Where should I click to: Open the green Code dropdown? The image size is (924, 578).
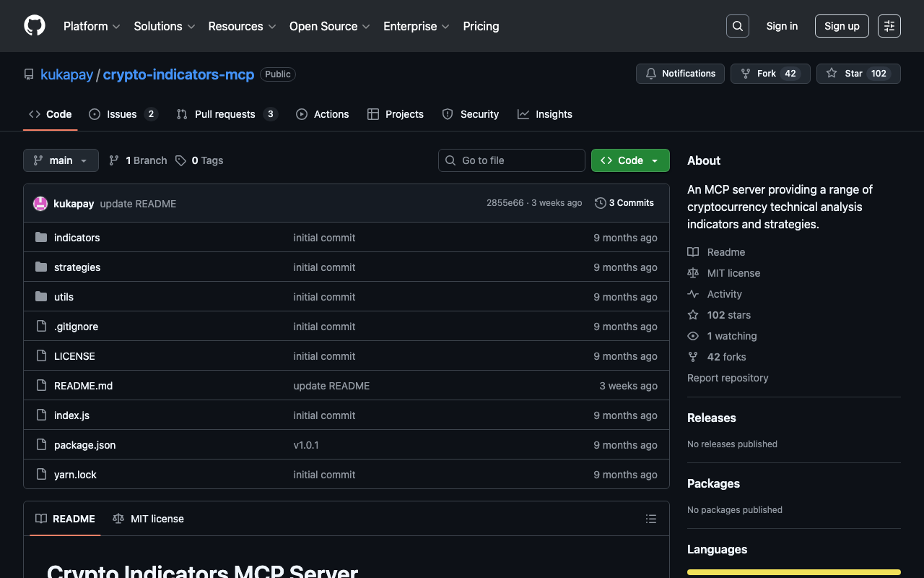point(630,160)
